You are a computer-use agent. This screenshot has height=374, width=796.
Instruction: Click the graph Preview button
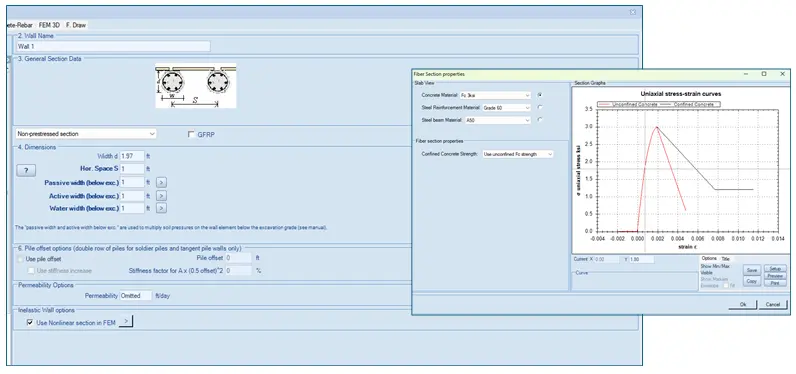(x=775, y=276)
